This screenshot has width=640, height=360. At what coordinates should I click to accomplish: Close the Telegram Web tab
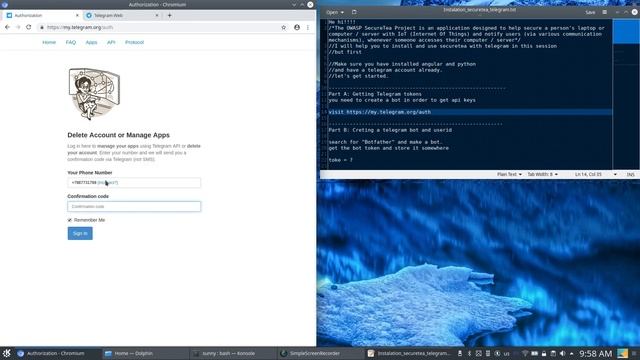tap(157, 15)
